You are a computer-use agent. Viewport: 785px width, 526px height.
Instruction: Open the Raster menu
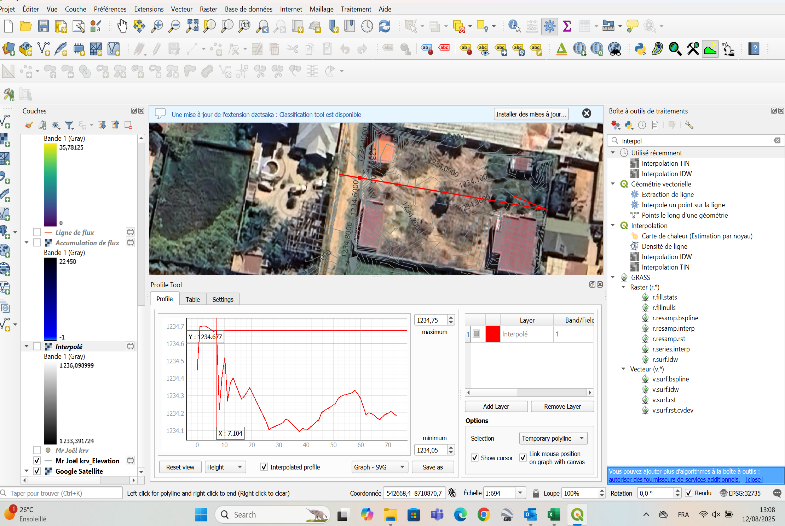(208, 9)
